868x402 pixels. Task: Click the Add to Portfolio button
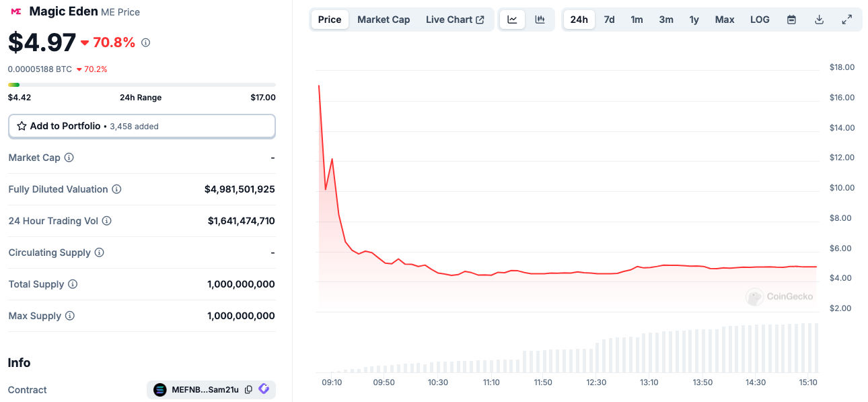(x=141, y=126)
